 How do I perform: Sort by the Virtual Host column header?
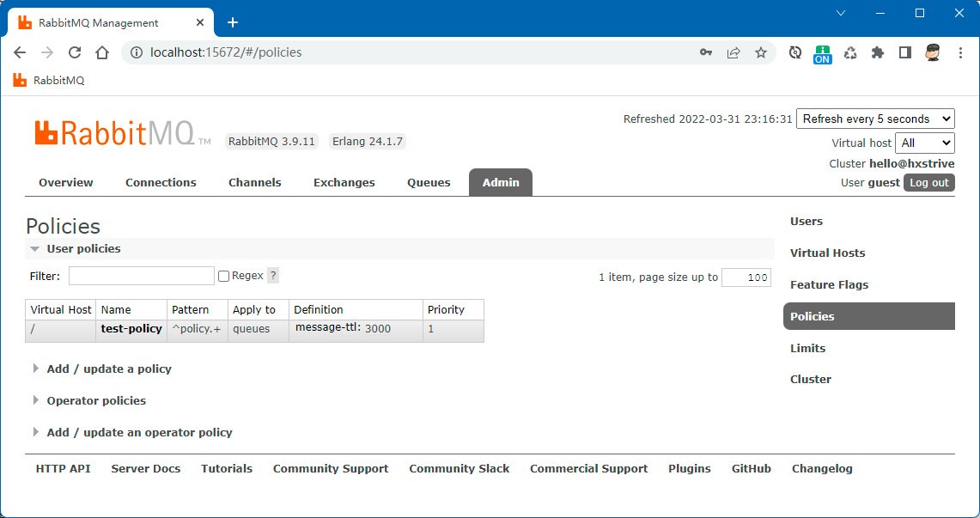[x=61, y=310]
